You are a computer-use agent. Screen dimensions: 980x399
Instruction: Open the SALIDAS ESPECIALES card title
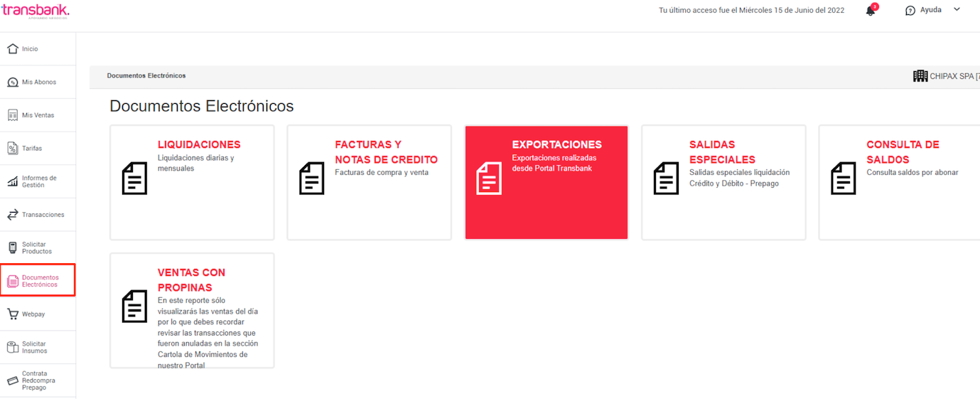pyautogui.click(x=723, y=152)
